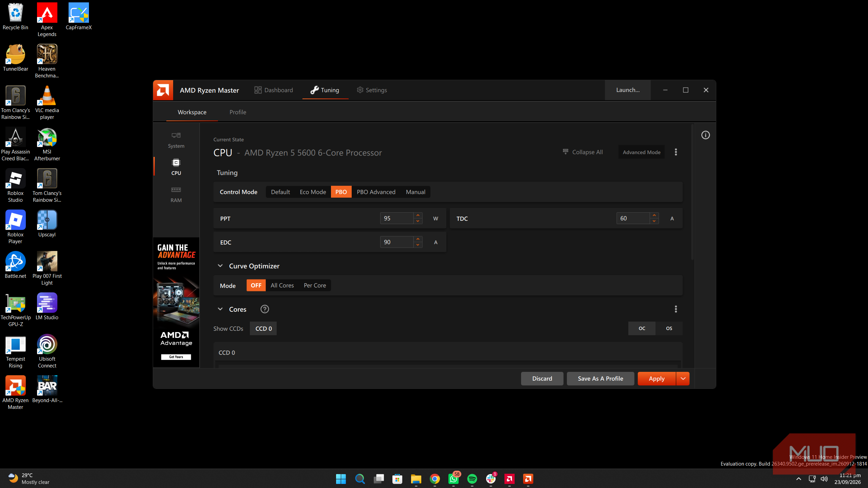Toggle the CCD 0 show button
The width and height of the screenshot is (868, 488).
click(x=263, y=328)
